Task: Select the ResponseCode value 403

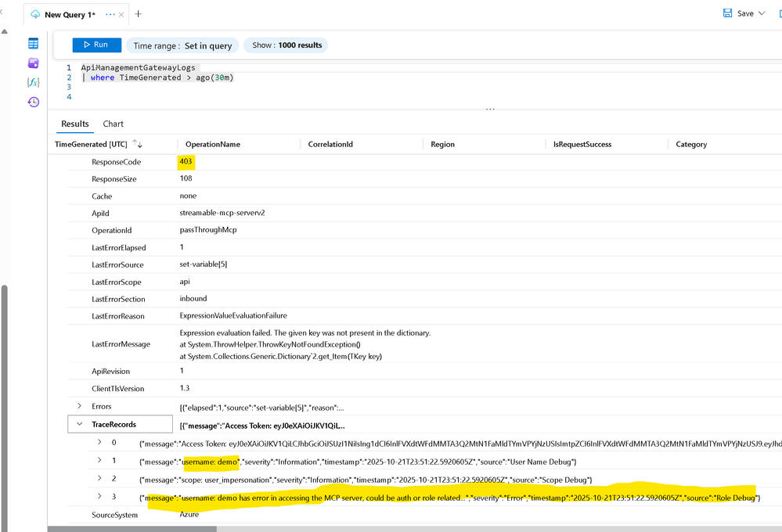Action: pyautogui.click(x=186, y=161)
